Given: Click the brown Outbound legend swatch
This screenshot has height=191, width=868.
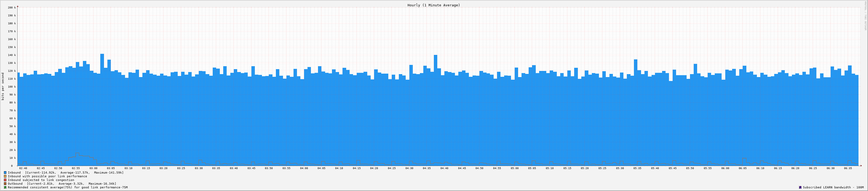Looking at the screenshot, I should (x=5, y=184).
